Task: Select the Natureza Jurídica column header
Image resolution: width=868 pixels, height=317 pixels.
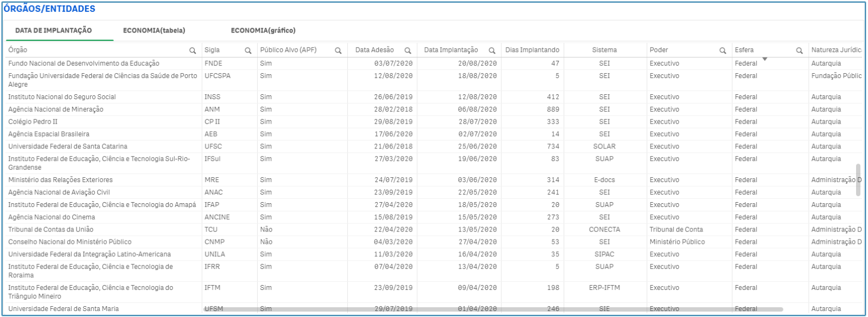Action: pos(835,50)
